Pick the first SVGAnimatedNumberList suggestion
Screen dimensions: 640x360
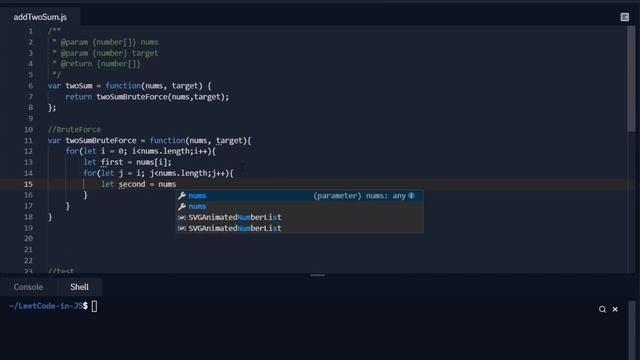tap(300, 218)
